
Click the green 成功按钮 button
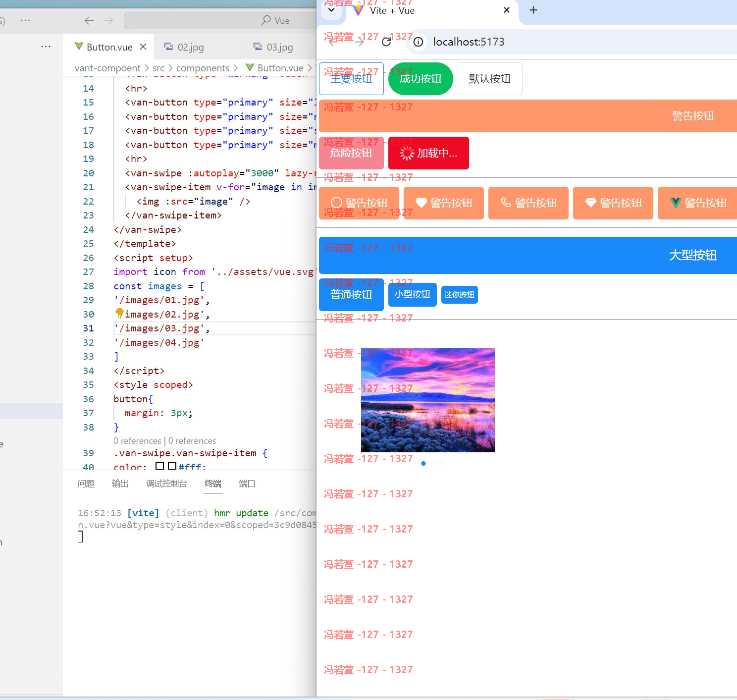pos(421,79)
